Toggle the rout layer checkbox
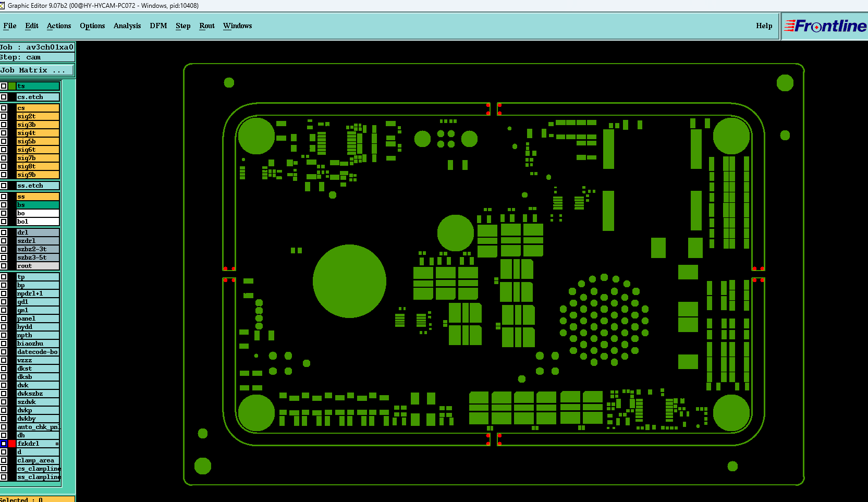The image size is (868, 502). (x=4, y=266)
